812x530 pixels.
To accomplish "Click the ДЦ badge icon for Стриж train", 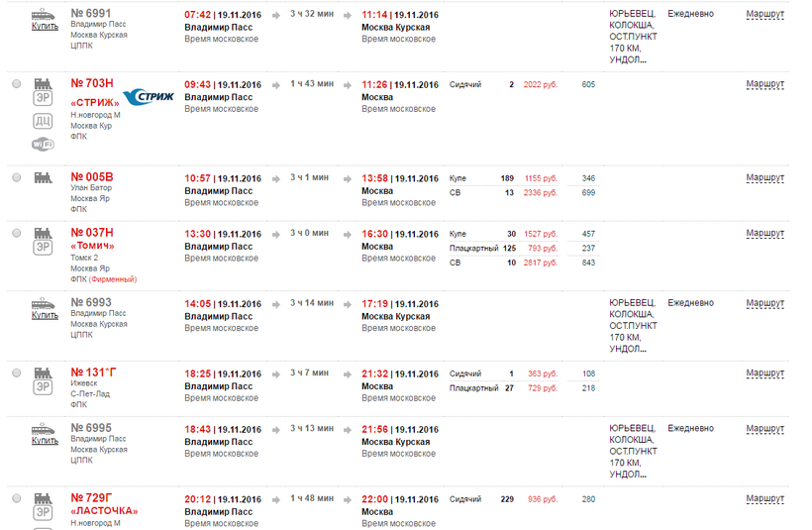I will click(x=44, y=122).
